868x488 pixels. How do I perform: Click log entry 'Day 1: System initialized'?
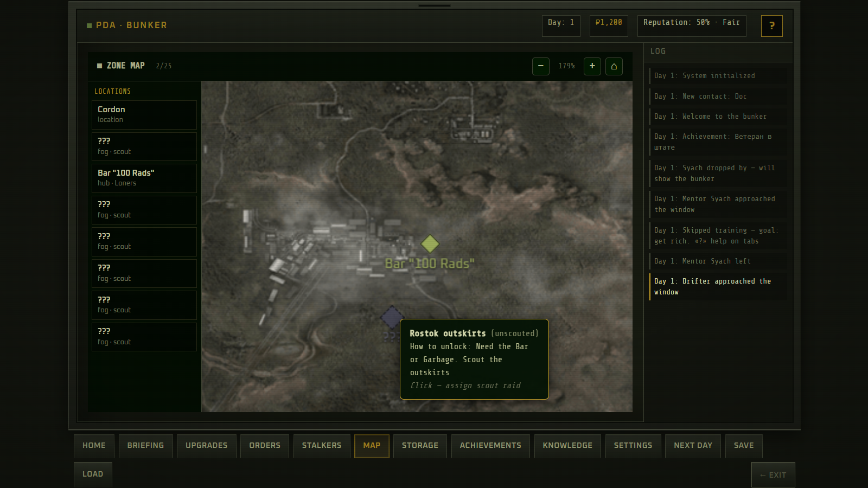point(718,76)
